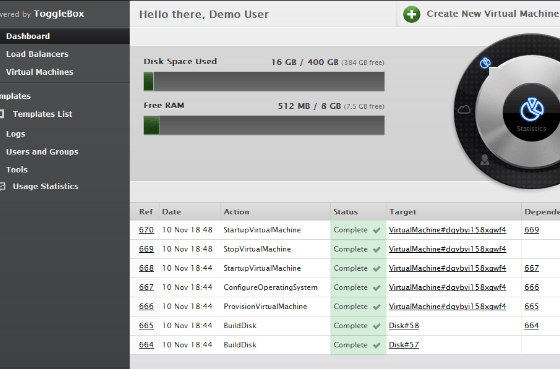Go to Virtual Machines in sidebar
Viewport: 560px width, 369px height.
point(40,72)
